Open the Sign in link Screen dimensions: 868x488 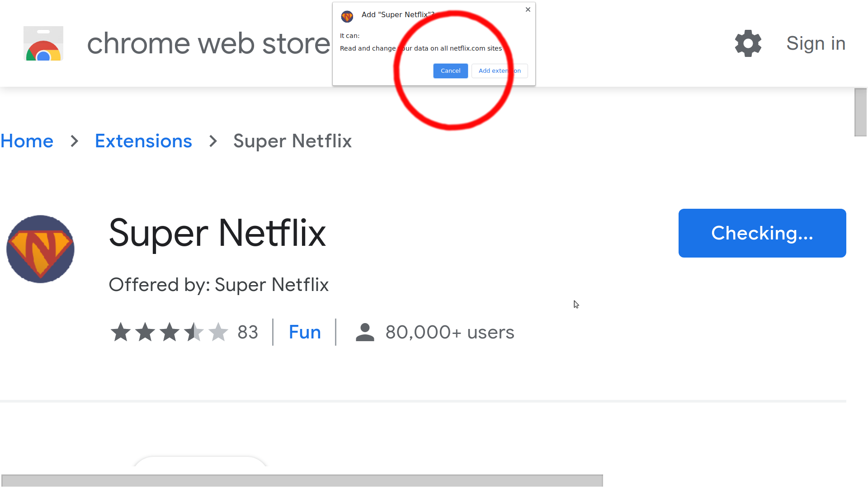(816, 43)
